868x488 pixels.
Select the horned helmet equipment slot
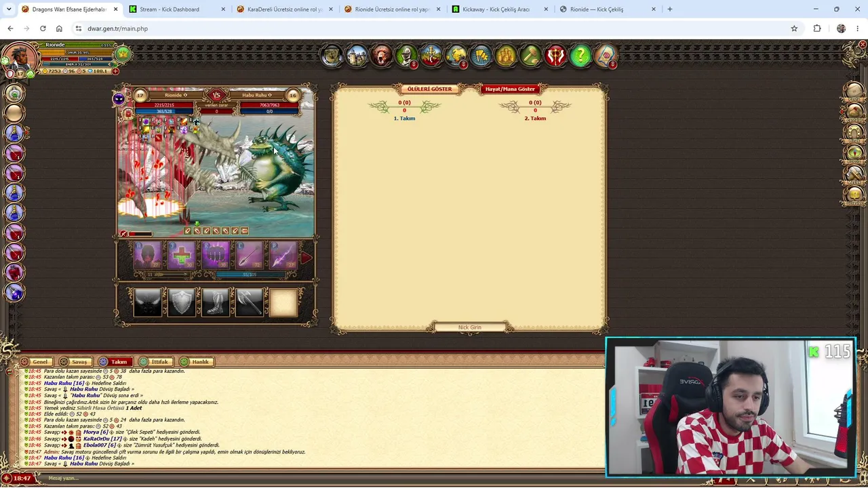(148, 302)
